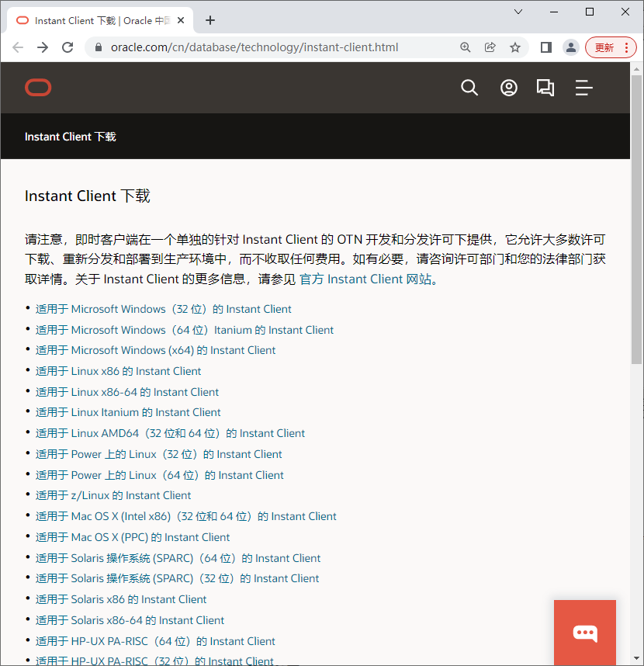Open Microsoft Windows (32 位) Instant Client link
The width and height of the screenshot is (644, 666).
(x=164, y=309)
